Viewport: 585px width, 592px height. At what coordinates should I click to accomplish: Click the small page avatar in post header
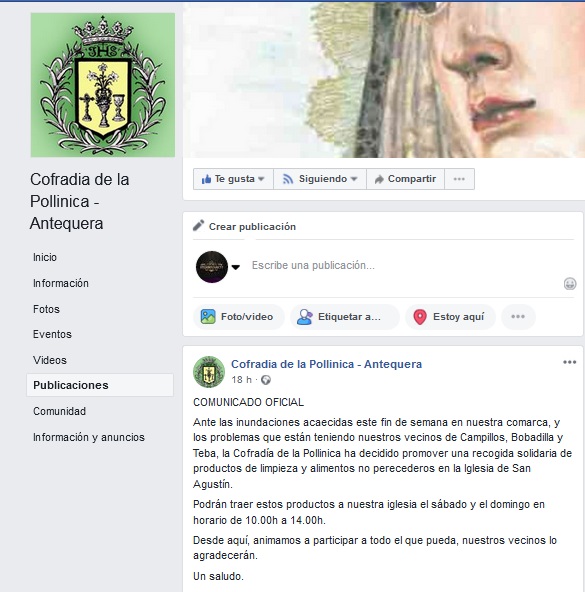tap(209, 372)
